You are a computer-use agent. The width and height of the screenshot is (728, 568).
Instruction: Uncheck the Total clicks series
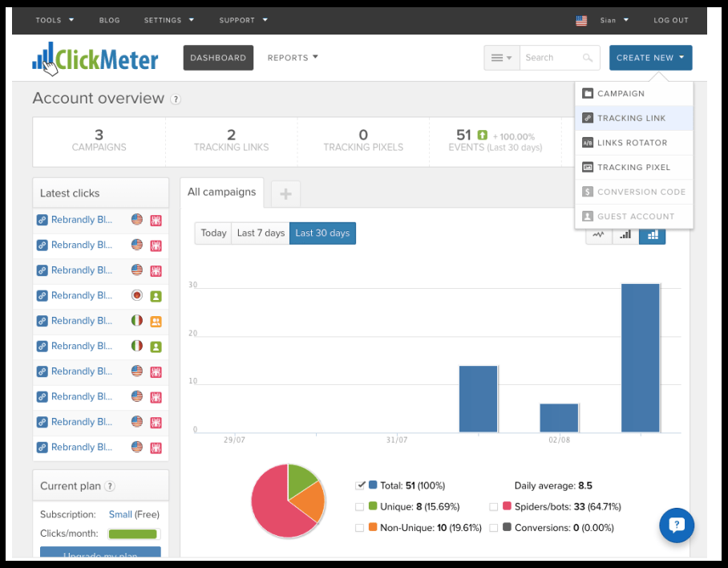click(x=358, y=485)
